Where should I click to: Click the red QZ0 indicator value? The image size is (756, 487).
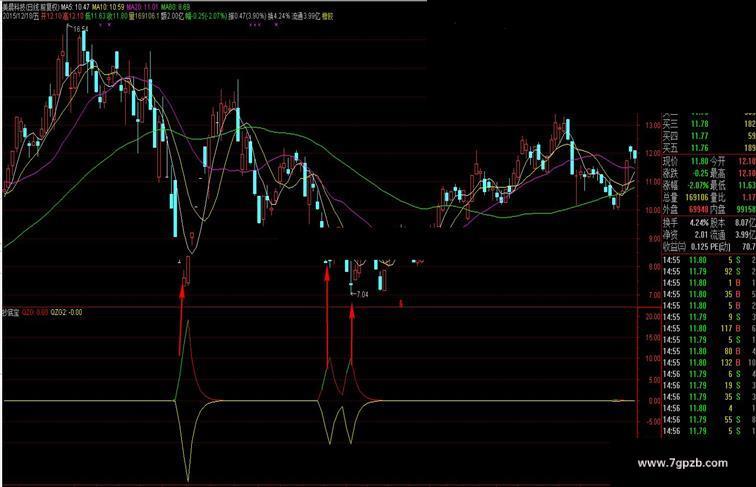(35, 312)
